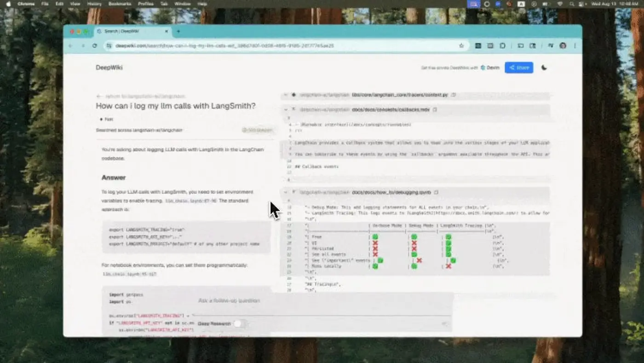Screen dimensions: 644x363
Task: Click the first extension icon after the address bar
Action: [478, 46]
